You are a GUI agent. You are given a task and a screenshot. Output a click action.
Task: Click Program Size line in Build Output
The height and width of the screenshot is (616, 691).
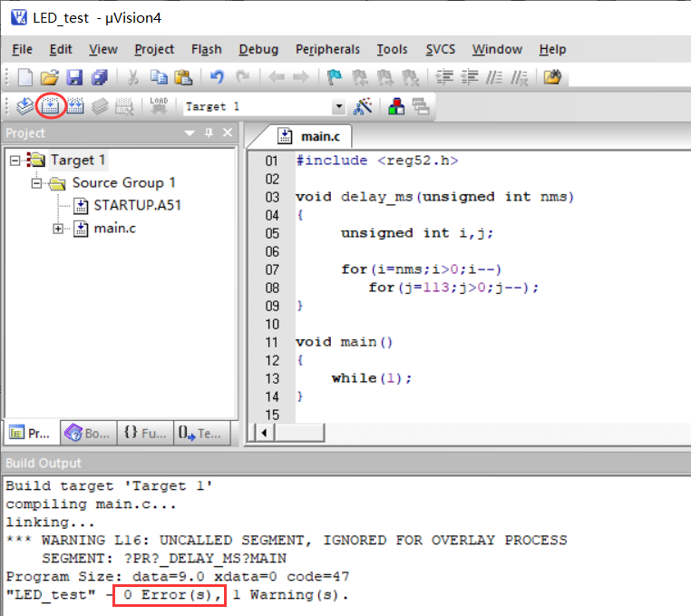(x=178, y=577)
